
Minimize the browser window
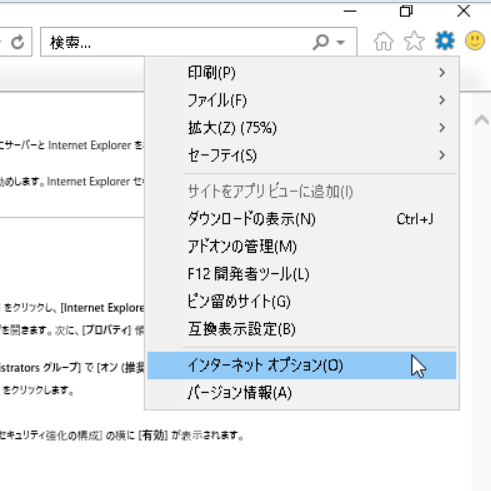point(350,11)
